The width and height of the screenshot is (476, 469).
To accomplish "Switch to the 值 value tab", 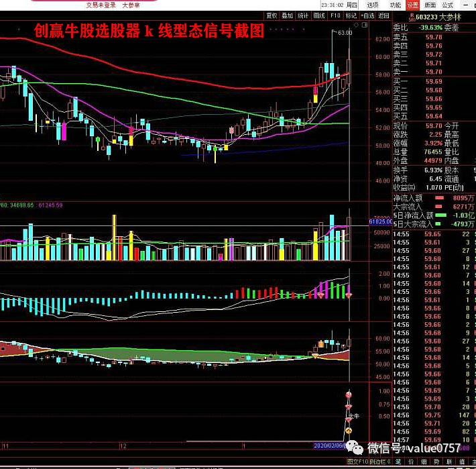I will [x=462, y=462].
